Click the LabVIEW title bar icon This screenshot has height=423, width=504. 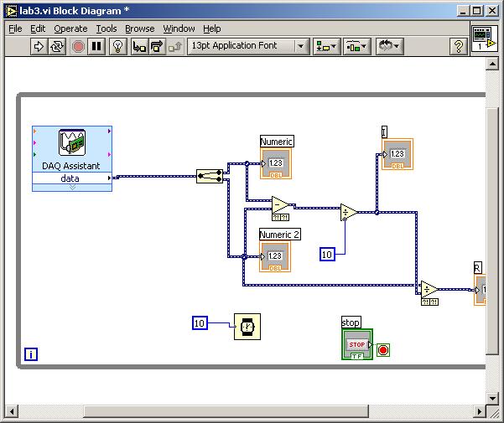click(x=11, y=11)
